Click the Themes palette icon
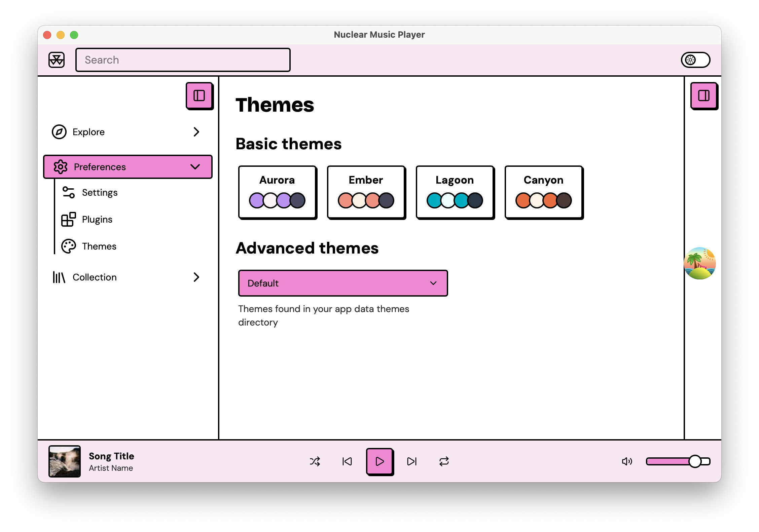The height and width of the screenshot is (532, 759). (69, 246)
